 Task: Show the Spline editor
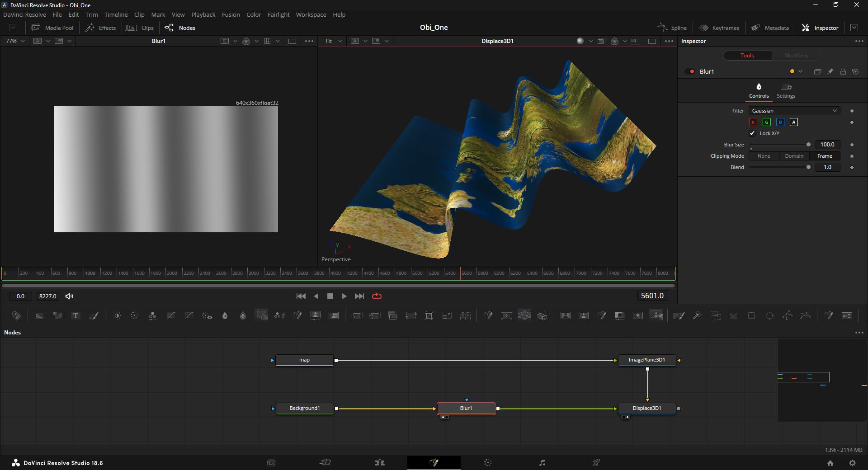(x=672, y=28)
